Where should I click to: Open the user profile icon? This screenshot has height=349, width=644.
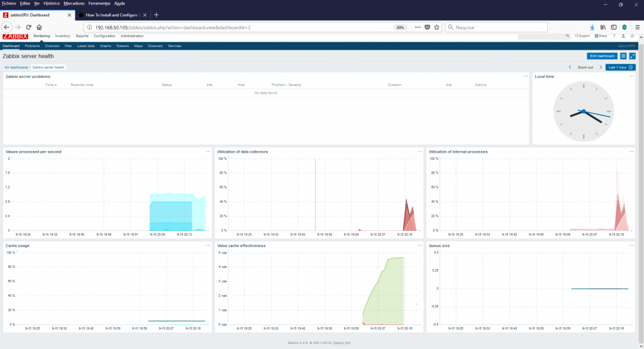623,36
